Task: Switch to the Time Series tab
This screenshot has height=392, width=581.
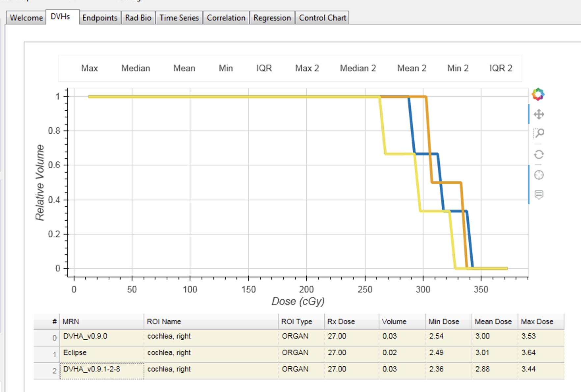Action: (179, 18)
